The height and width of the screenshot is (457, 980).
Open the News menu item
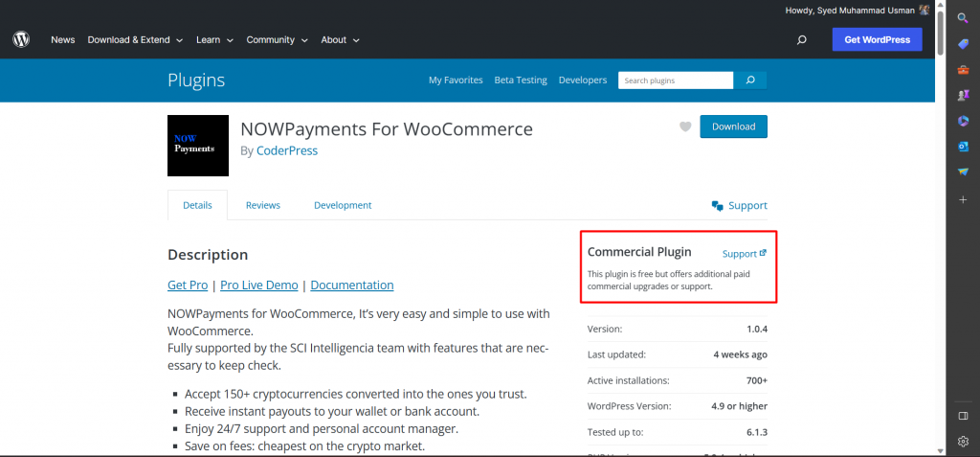tap(63, 39)
